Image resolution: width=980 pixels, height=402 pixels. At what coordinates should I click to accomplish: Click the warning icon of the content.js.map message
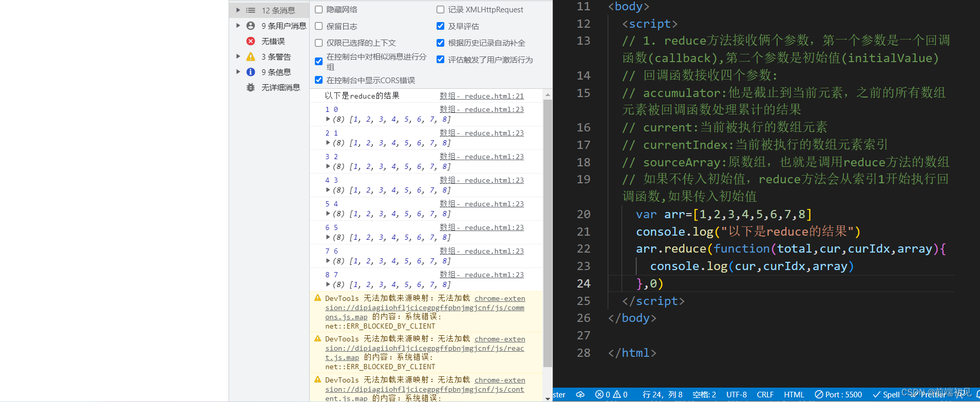pos(317,379)
